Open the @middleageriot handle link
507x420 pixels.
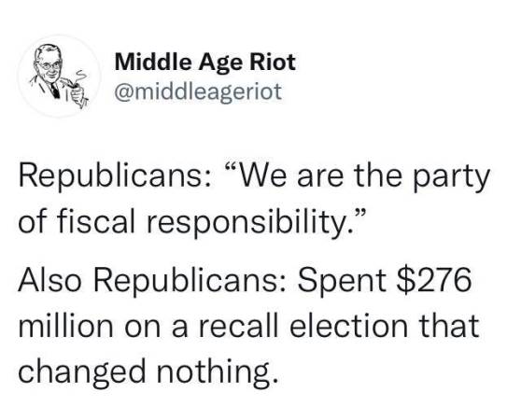pos(198,91)
